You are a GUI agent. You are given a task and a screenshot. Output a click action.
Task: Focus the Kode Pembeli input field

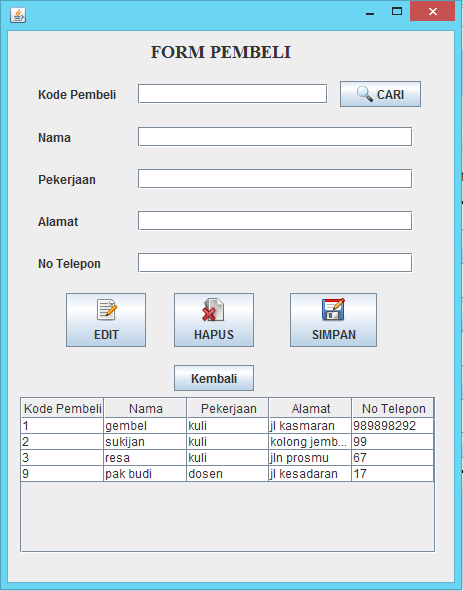click(232, 94)
